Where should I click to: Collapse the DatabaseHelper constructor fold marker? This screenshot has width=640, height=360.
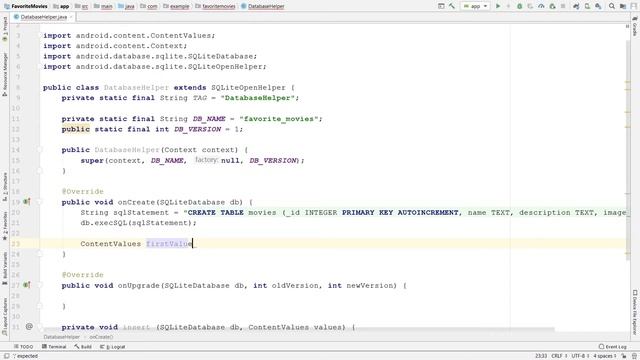coord(40,150)
